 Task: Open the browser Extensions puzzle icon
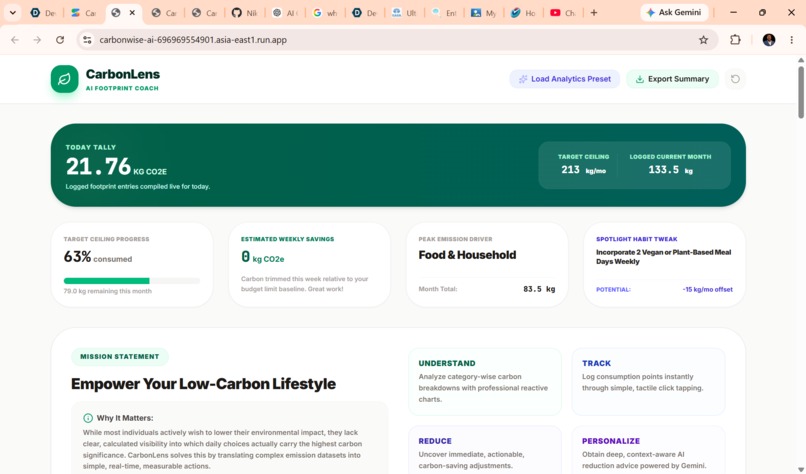pos(735,40)
